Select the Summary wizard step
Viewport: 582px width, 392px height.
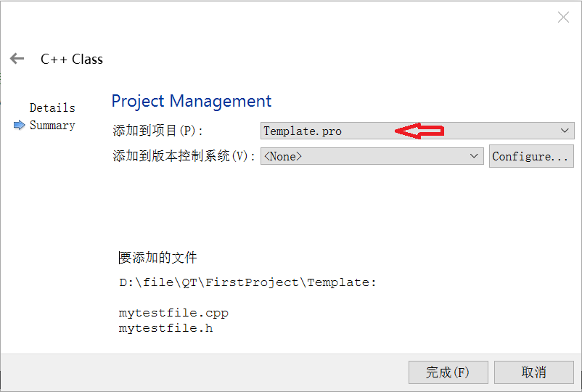point(52,126)
